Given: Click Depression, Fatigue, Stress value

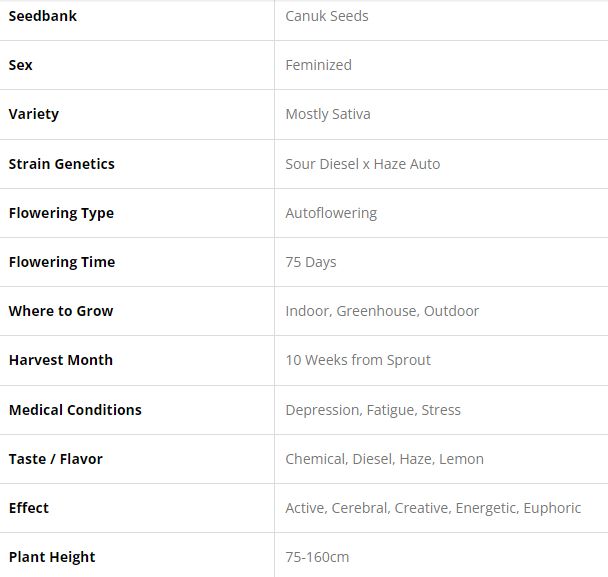Looking at the screenshot, I should click(x=373, y=410).
